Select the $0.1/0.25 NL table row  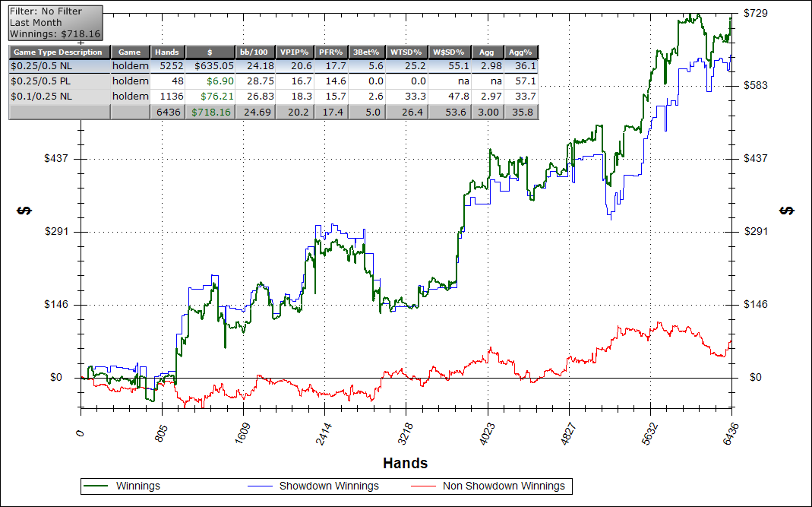58,96
